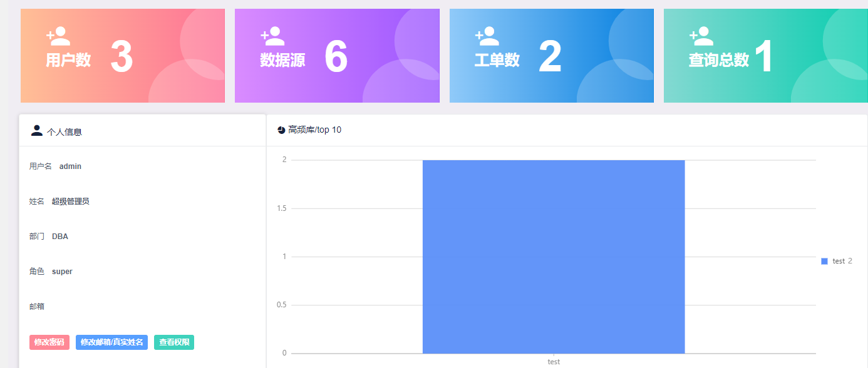868x368 pixels.
Task: Click the 个人信息 panel title
Action: [x=65, y=132]
